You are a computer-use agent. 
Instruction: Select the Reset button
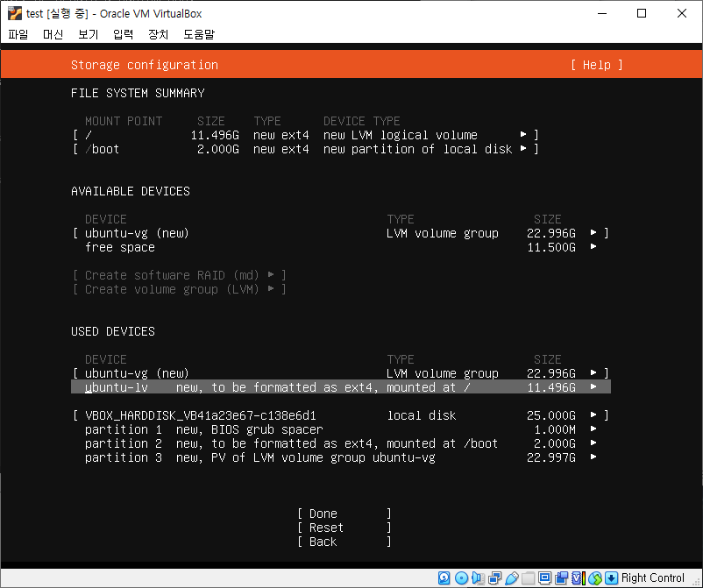click(x=344, y=528)
